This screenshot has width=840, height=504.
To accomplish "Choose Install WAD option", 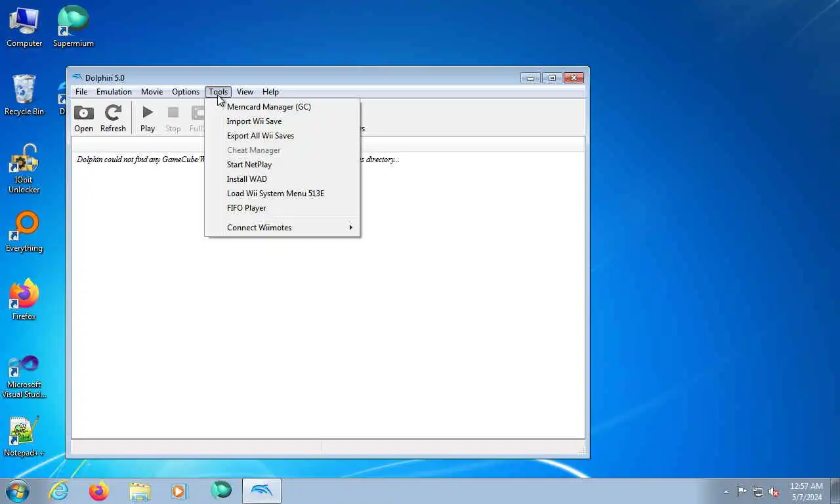I will [x=282, y=179].
